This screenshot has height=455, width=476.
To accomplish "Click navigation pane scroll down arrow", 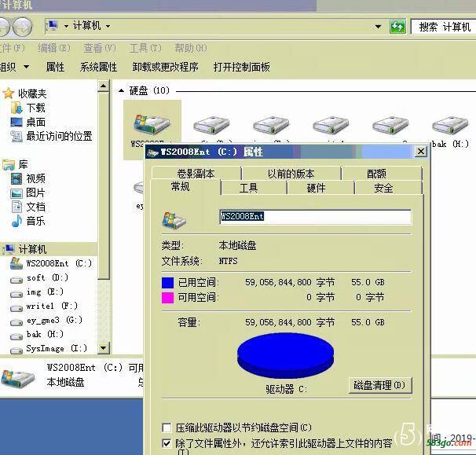I will coord(103,348).
